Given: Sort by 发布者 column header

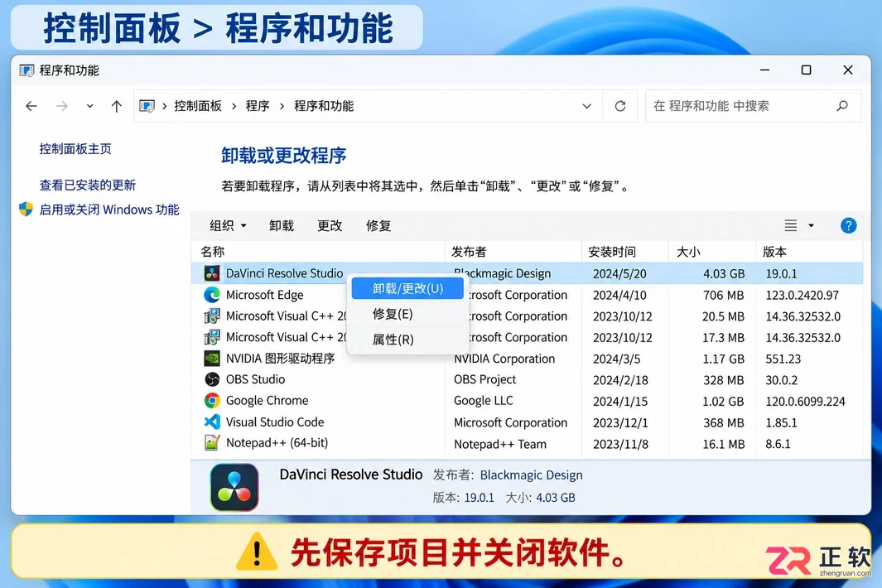Looking at the screenshot, I should click(x=513, y=252).
